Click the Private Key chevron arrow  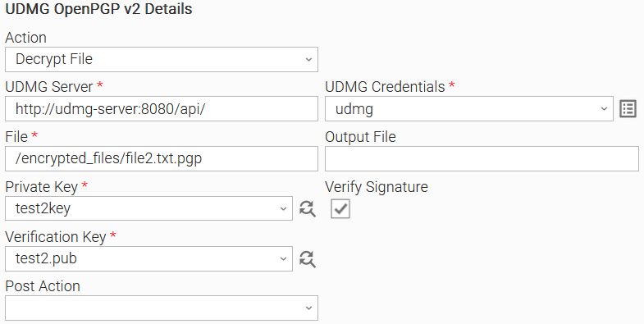coord(283,209)
